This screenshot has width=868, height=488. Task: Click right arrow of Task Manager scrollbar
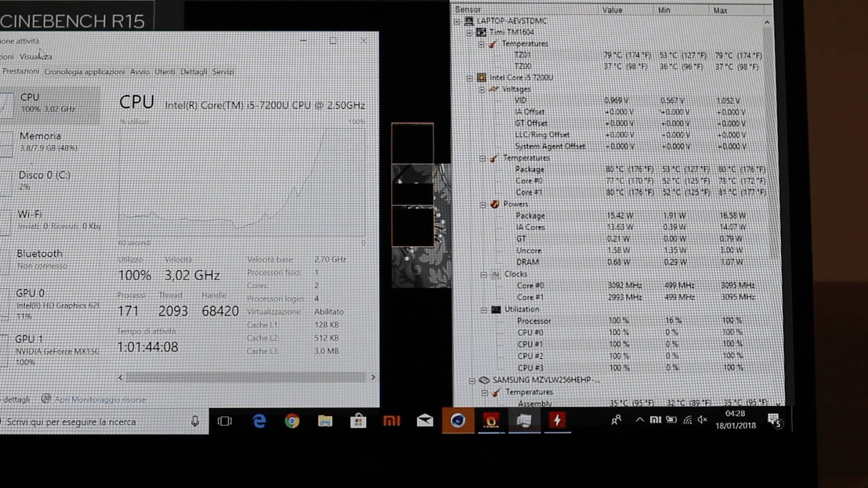pyautogui.click(x=373, y=377)
